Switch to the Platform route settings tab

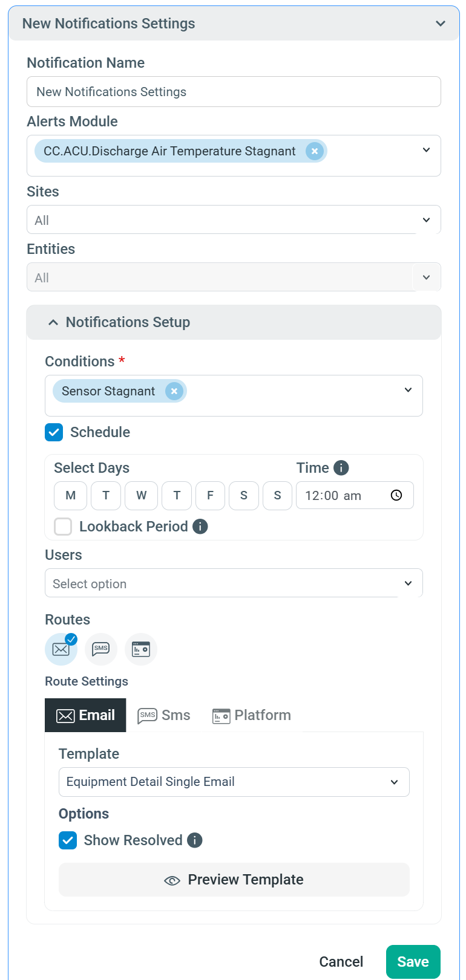click(x=252, y=715)
